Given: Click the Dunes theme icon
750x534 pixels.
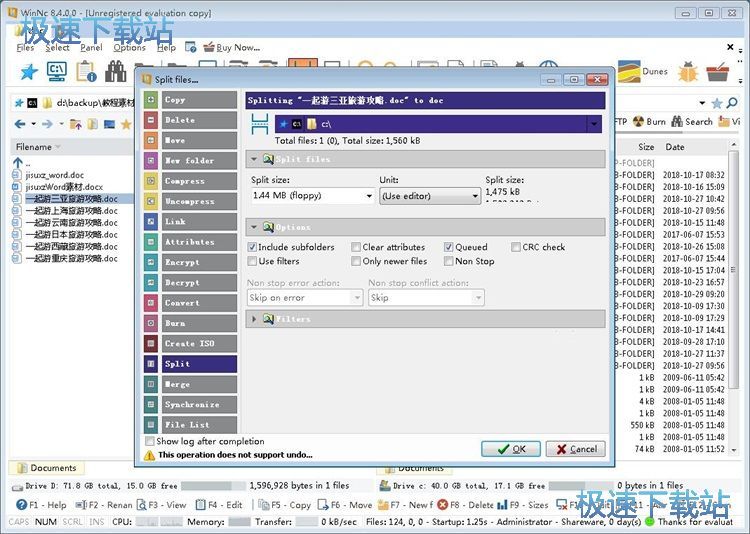Looking at the screenshot, I should [629, 72].
